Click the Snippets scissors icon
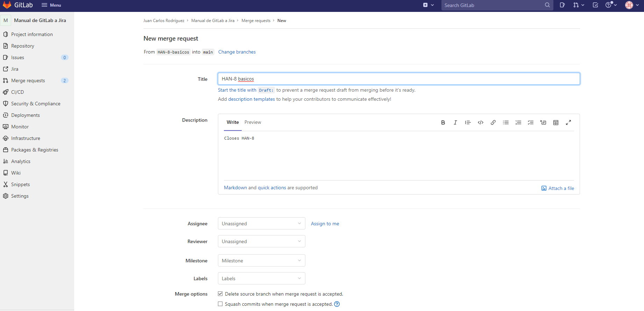644x311 pixels. coord(6,184)
